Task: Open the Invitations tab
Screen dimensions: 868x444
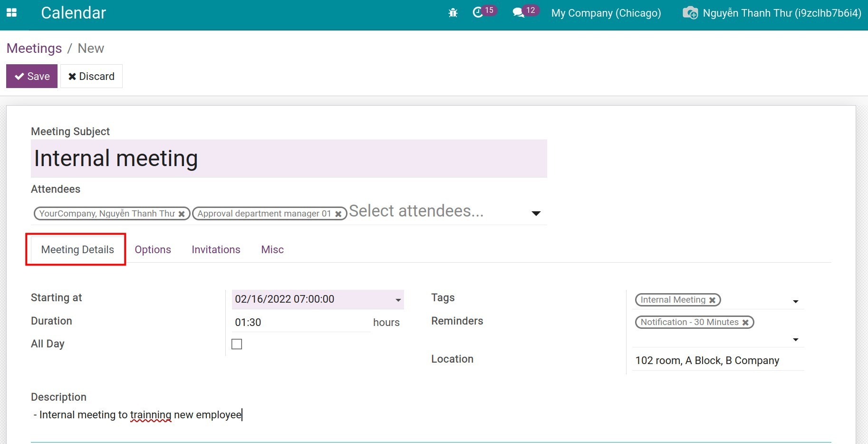Action: (216, 249)
